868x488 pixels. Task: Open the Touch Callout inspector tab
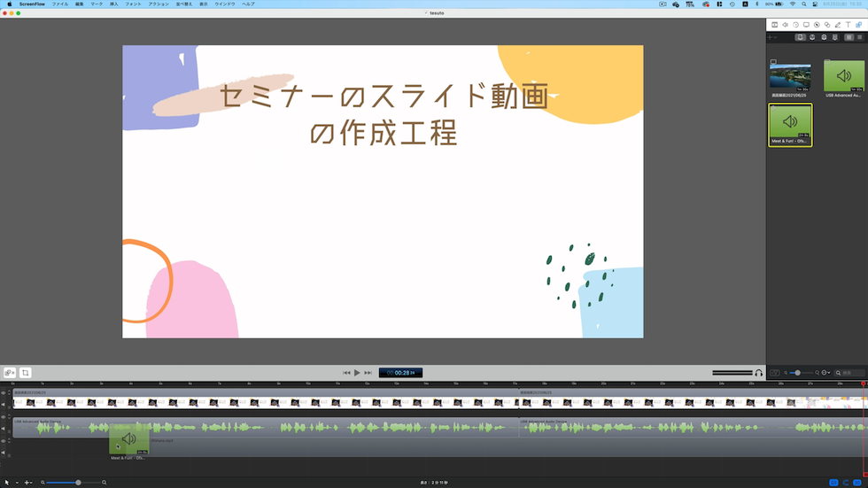pos(827,25)
